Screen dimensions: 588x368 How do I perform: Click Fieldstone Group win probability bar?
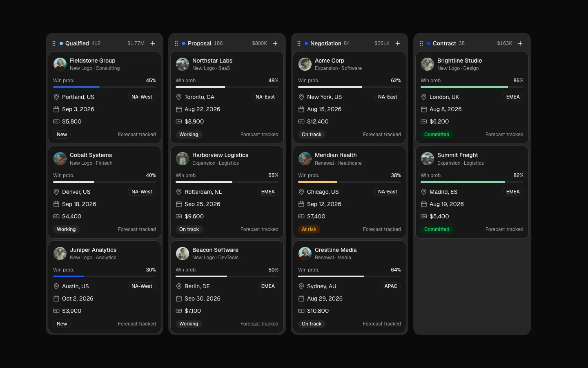[x=105, y=87]
